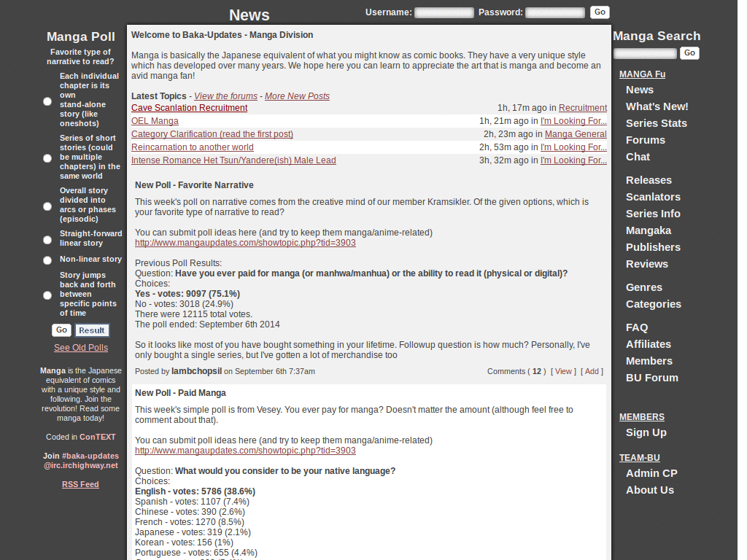Open Genres in the sidebar
Viewport: 747px width, 560px height.
pos(643,287)
